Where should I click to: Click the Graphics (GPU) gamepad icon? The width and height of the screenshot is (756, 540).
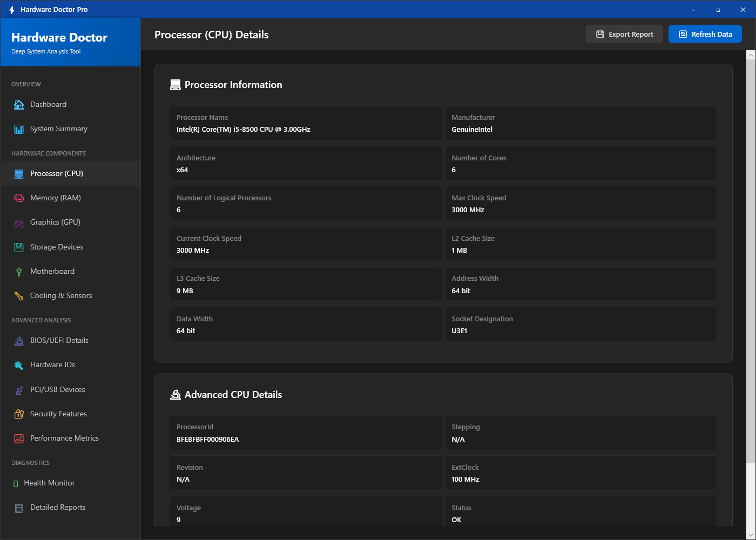(19, 222)
